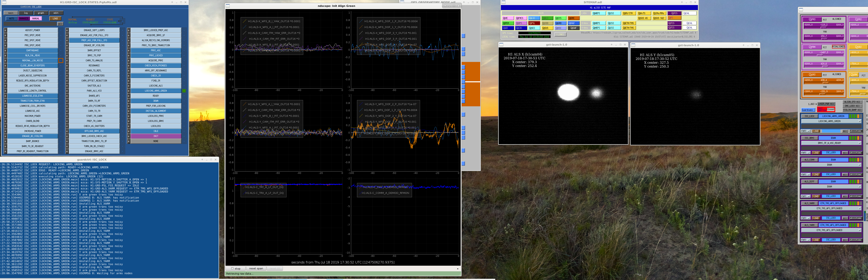Click the state filter input field
868x280 pixels.
(30, 24)
